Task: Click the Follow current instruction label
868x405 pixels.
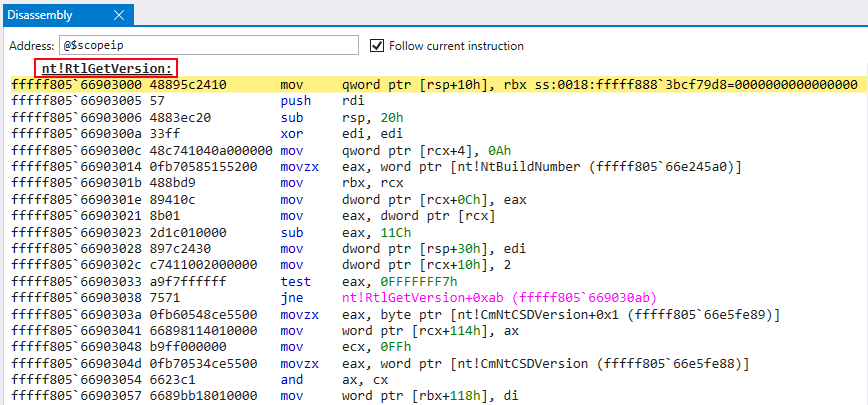Action: point(456,45)
